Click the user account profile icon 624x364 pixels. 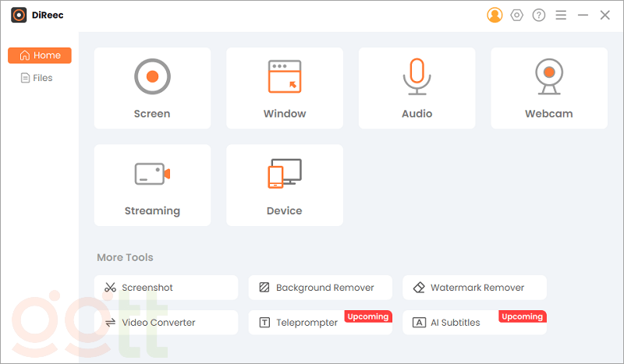coord(495,15)
